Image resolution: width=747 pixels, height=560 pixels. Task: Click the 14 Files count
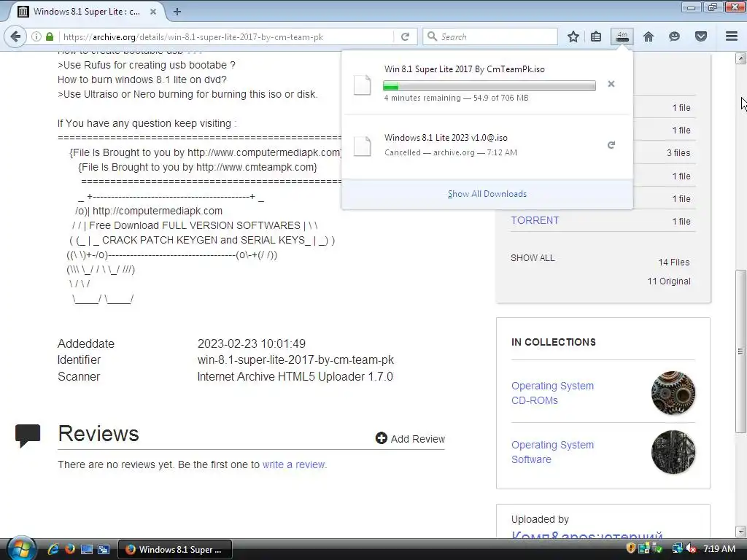click(673, 262)
